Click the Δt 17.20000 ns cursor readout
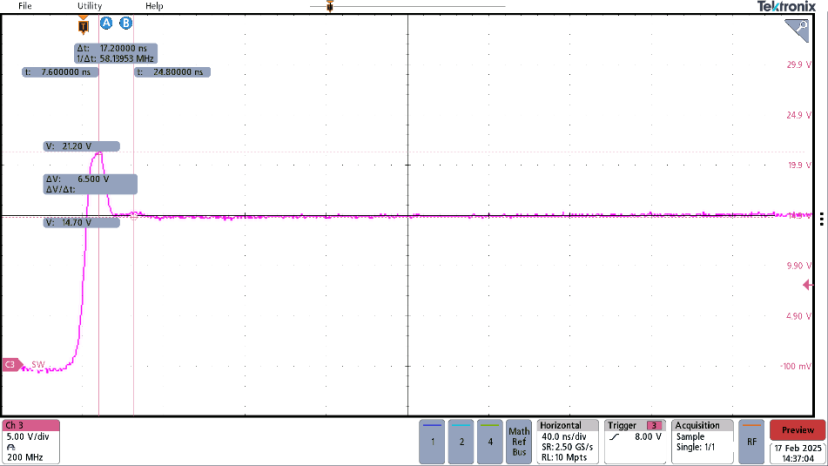 coord(116,53)
